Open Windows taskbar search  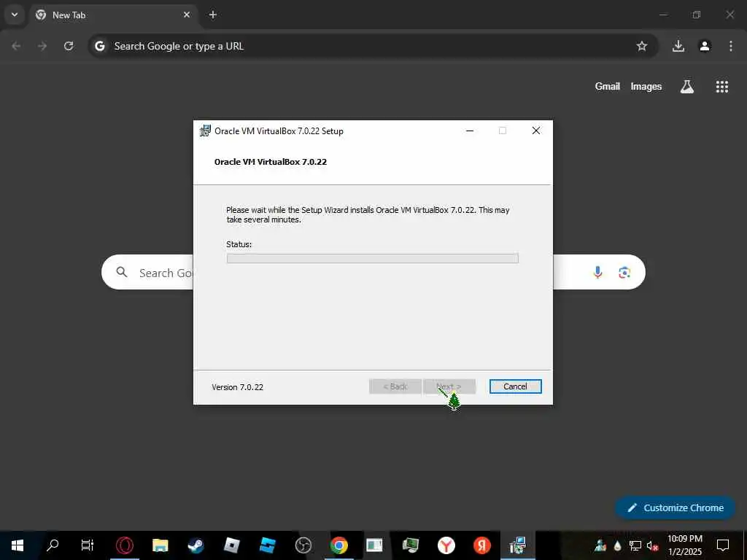[53, 545]
